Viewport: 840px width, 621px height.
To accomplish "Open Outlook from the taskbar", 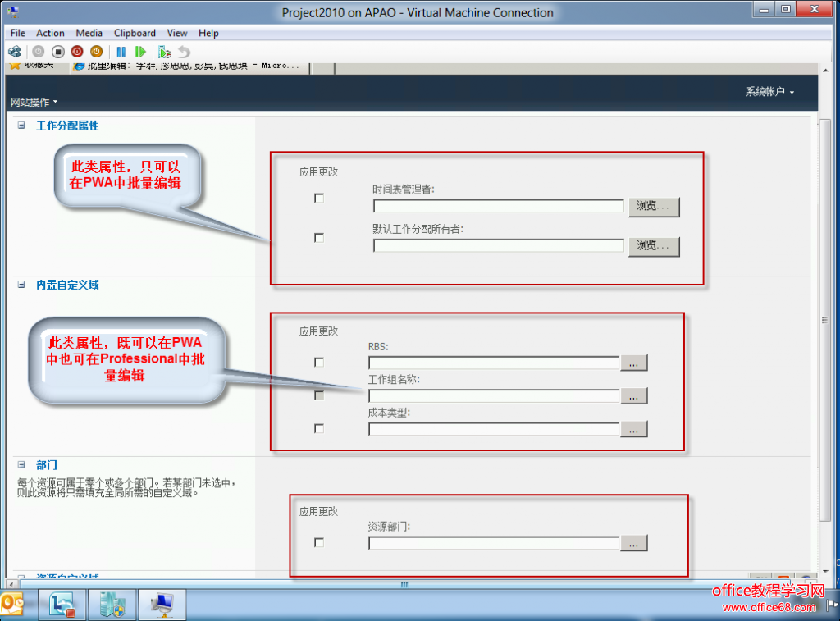I will (13, 605).
